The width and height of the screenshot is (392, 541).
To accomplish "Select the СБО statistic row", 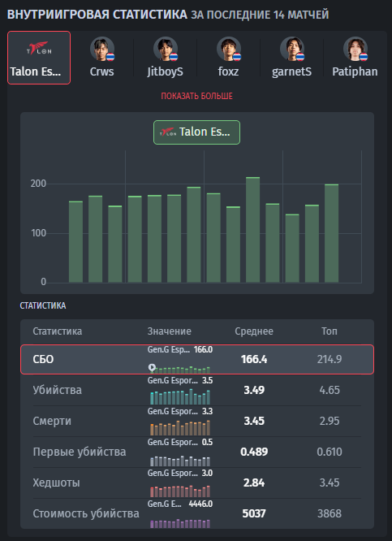I will [197, 359].
